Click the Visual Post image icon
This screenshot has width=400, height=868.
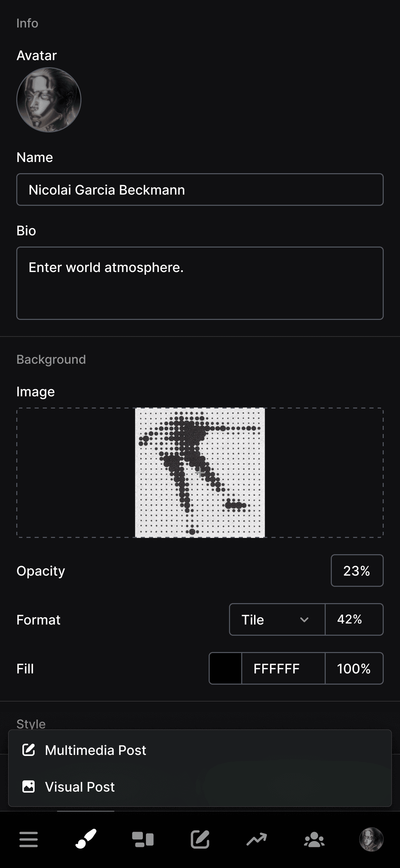click(29, 787)
